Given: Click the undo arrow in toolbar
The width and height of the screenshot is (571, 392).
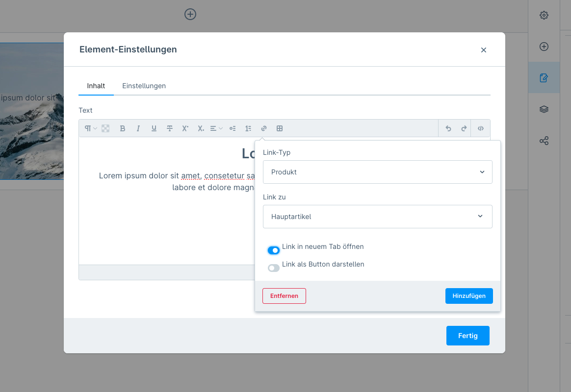Looking at the screenshot, I should point(448,128).
